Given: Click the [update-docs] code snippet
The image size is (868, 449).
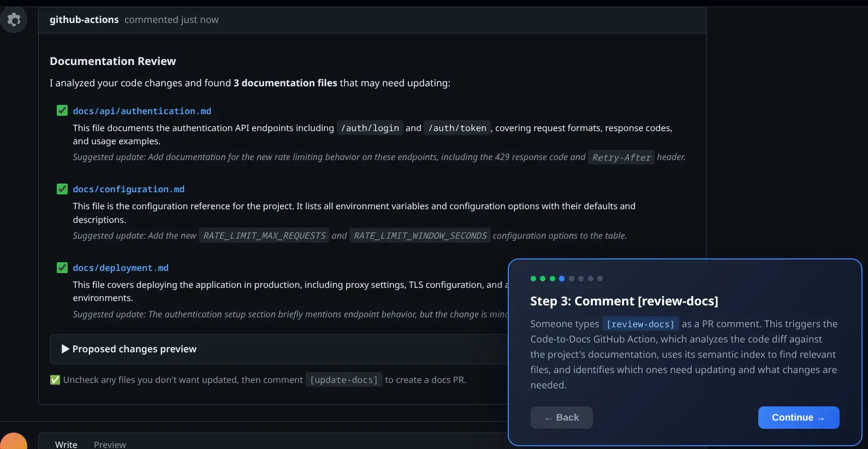Looking at the screenshot, I should [x=344, y=380].
